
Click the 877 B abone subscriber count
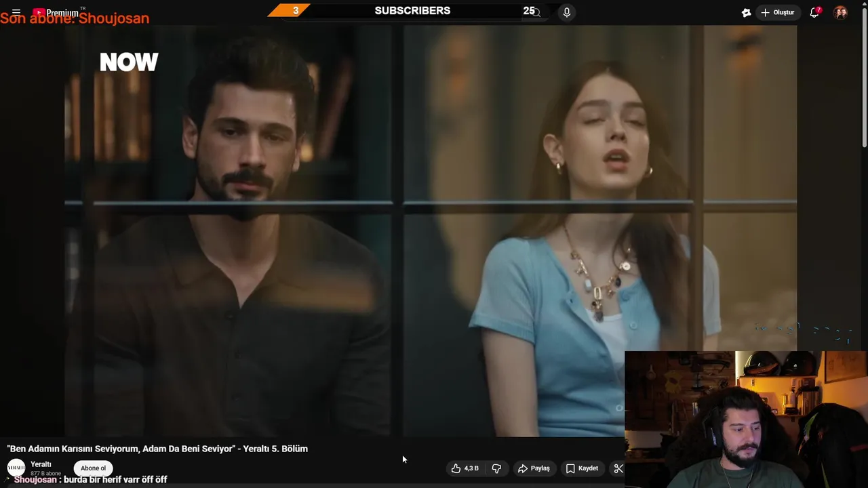[x=45, y=473]
